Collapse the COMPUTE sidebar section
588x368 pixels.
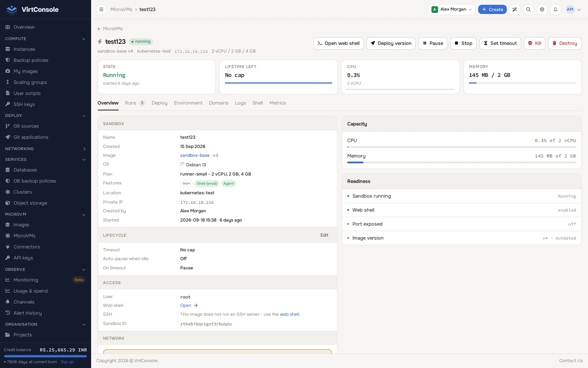click(x=45, y=39)
